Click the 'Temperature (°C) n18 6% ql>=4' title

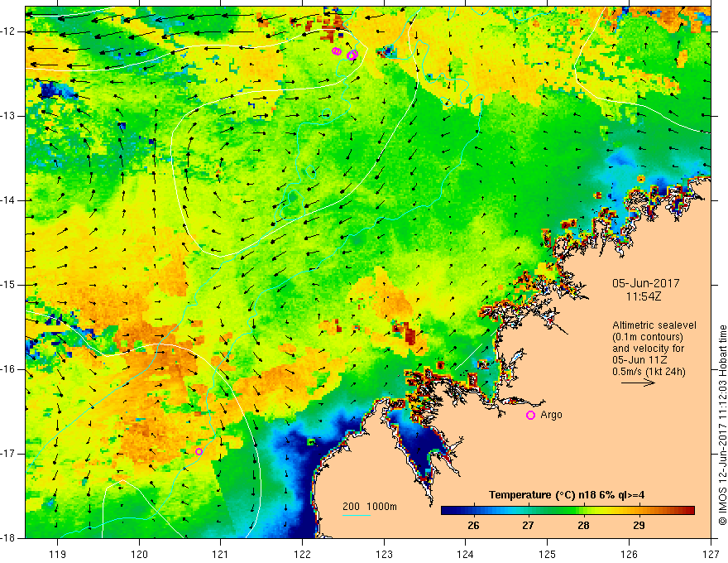[567, 495]
